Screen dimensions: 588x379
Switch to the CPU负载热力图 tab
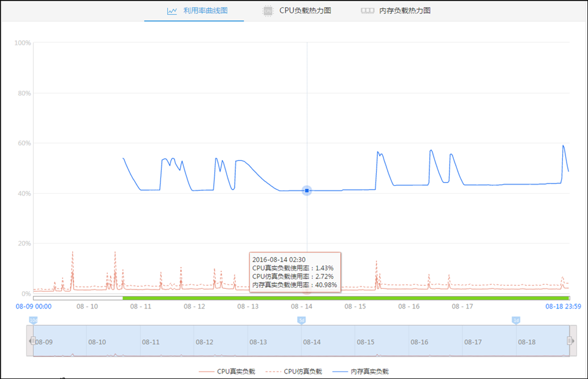tap(297, 11)
